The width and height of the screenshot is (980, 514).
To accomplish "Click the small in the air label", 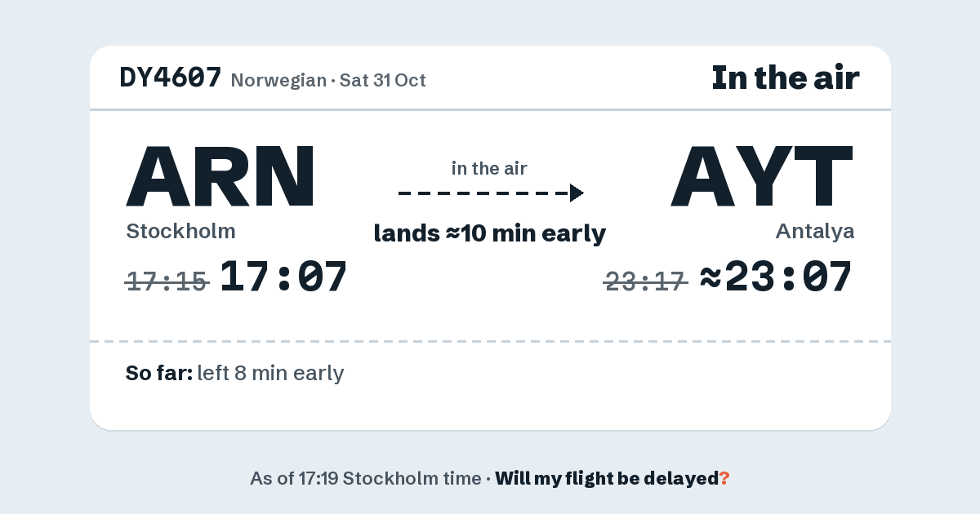I will point(489,169).
